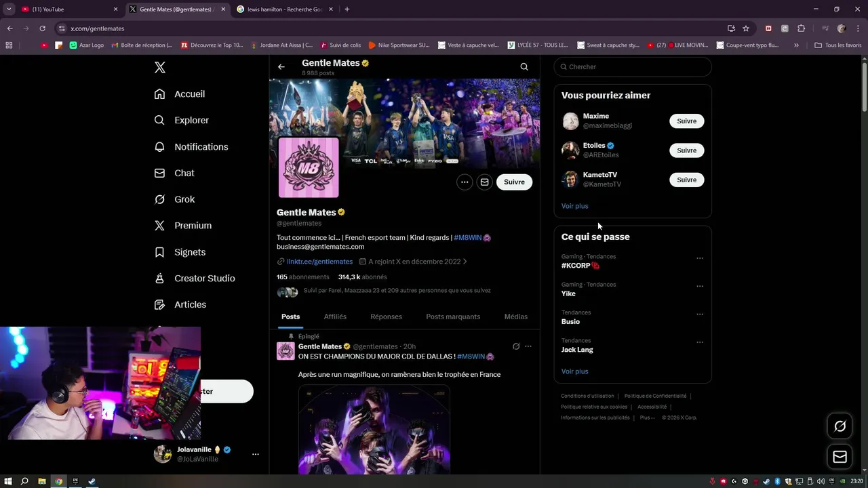Image resolution: width=868 pixels, height=488 pixels.
Task: Open the Busio trend
Action: pyautogui.click(x=570, y=321)
